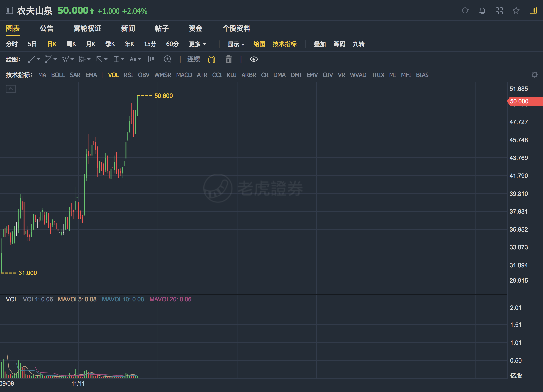Expand wave pattern tool dropdown arrow
Image resolution: width=543 pixels, height=392 pixels.
72,59
